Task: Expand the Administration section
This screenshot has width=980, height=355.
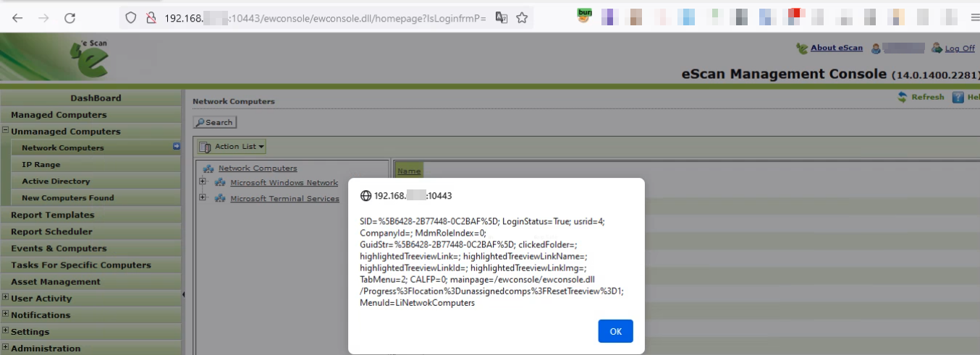Action: [x=5, y=347]
